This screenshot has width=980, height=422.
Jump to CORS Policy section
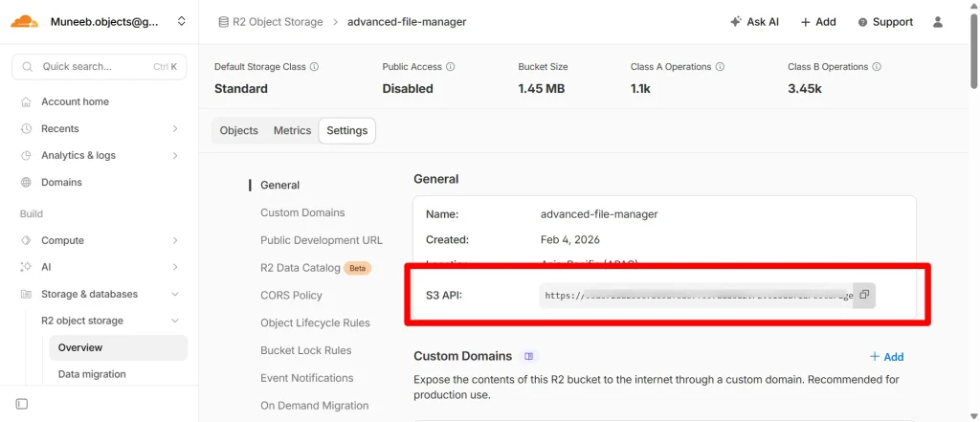(x=291, y=295)
